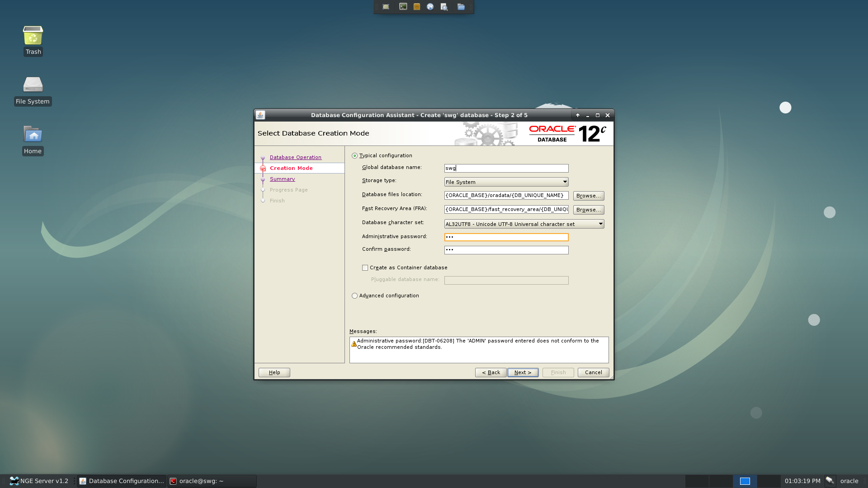Image resolution: width=868 pixels, height=488 pixels.
Task: Open the Application Finder magnifier icon
Action: 444,7
